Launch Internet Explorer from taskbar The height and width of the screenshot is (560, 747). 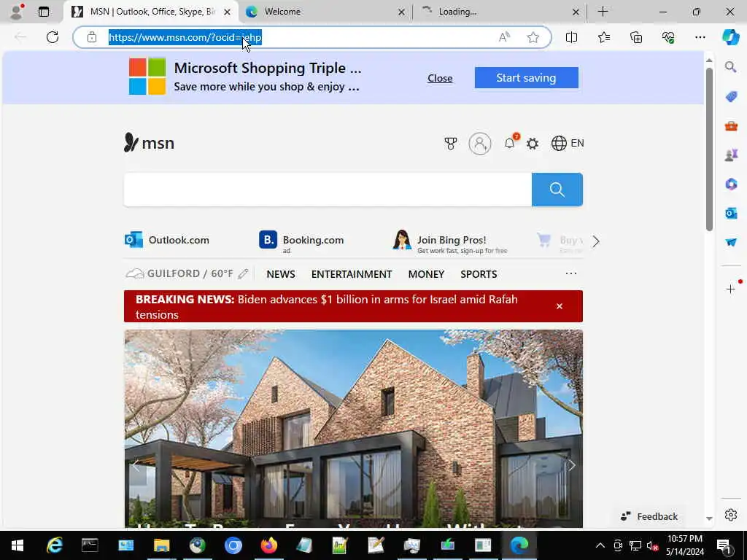(54, 545)
